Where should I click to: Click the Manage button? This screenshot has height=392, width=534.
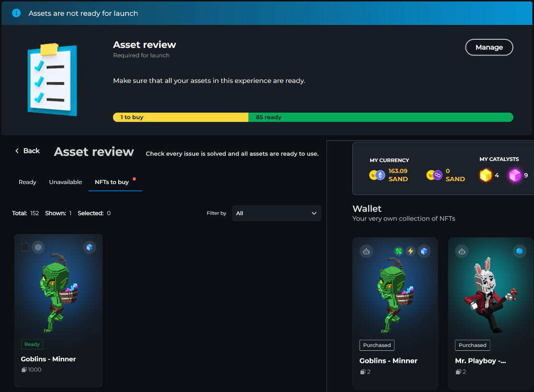pyautogui.click(x=489, y=47)
